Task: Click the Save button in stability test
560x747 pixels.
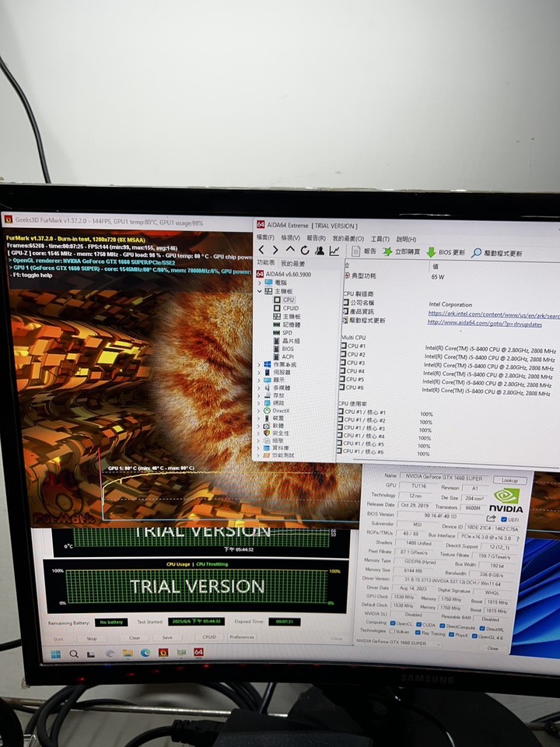Action: pos(167,637)
